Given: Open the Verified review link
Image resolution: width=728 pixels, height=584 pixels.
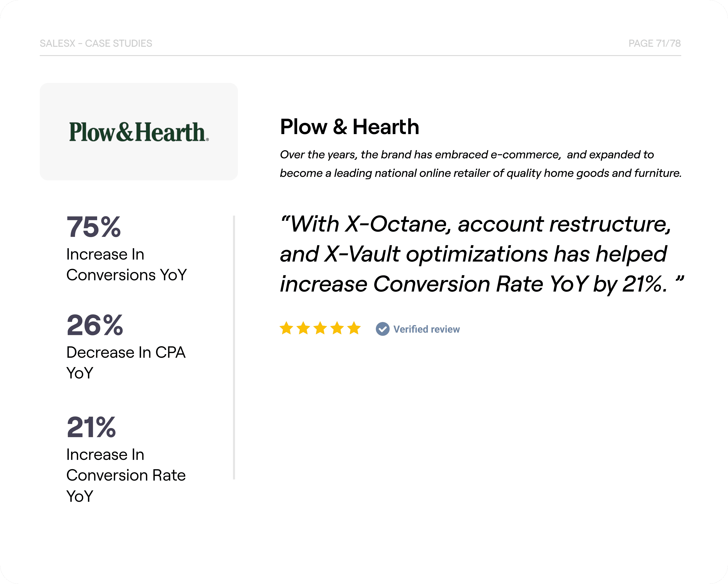Looking at the screenshot, I should 426,329.
